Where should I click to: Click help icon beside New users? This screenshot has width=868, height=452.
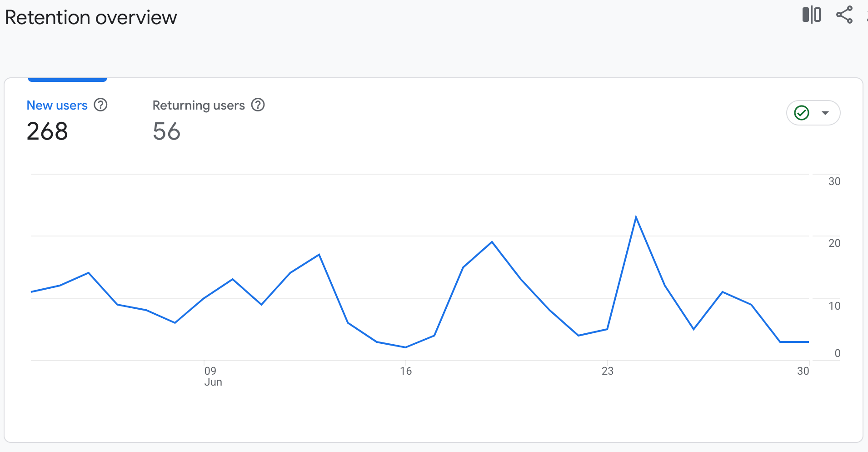point(100,105)
